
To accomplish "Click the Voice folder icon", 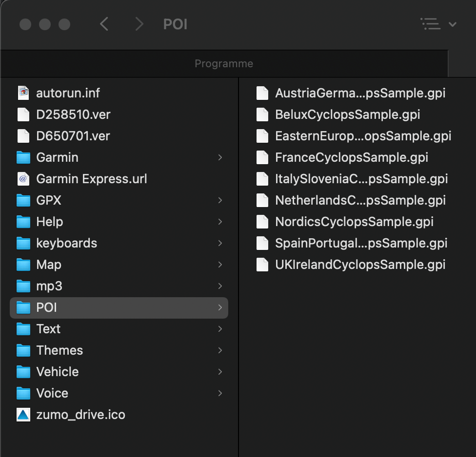I will coord(23,393).
